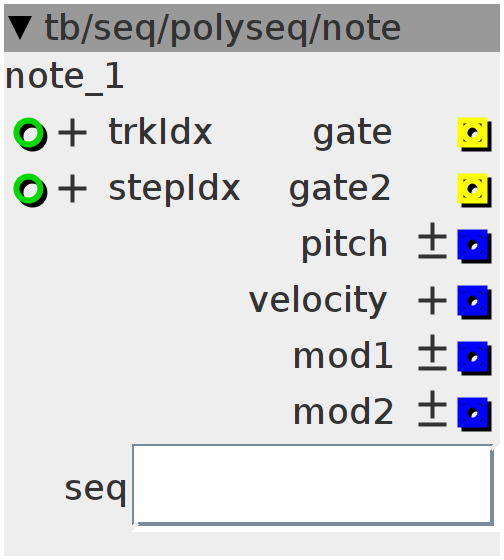This screenshot has width=504, height=560.
Task: Click the plus sign beside stepIdx
Action: 73,189
